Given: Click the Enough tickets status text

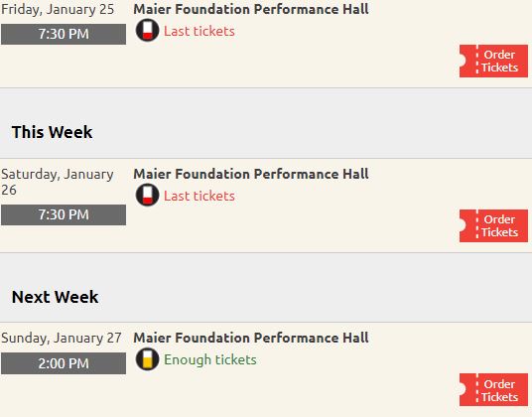Looking at the screenshot, I should point(210,360).
